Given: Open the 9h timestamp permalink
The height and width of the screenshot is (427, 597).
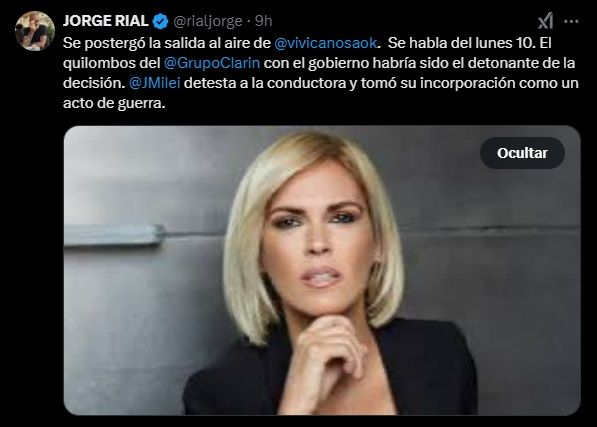Looking at the screenshot, I should [x=264, y=21].
